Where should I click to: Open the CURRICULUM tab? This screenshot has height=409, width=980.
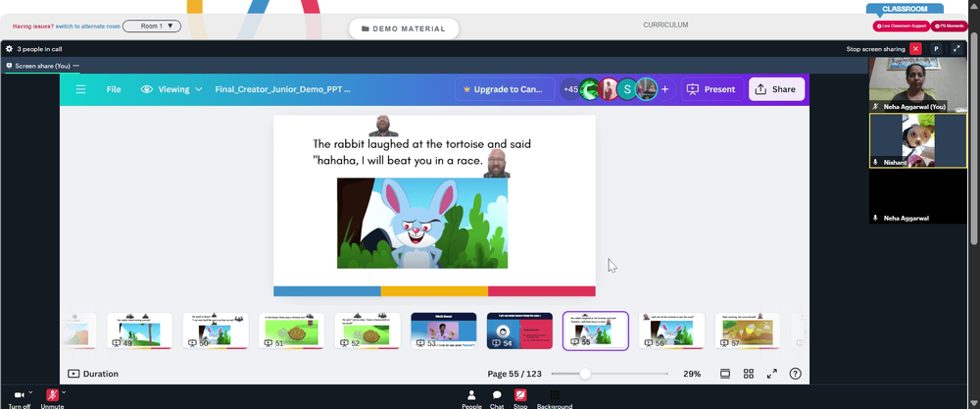point(665,26)
